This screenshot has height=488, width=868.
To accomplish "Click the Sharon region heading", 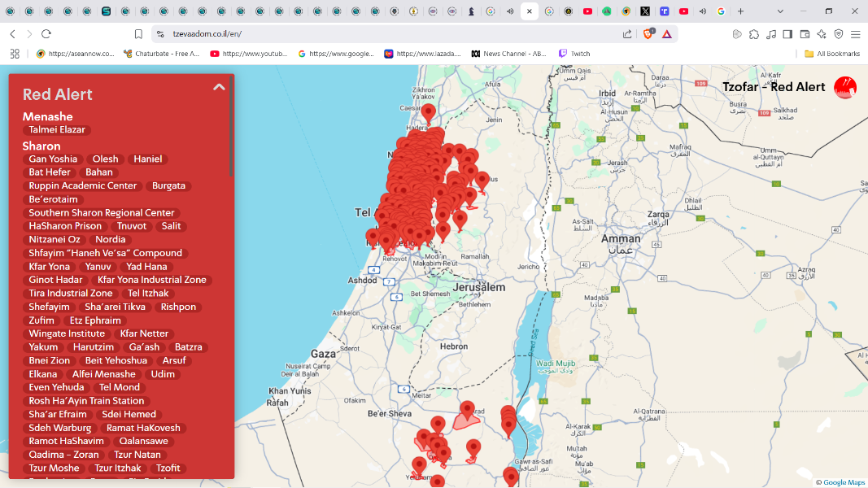I will point(41,146).
